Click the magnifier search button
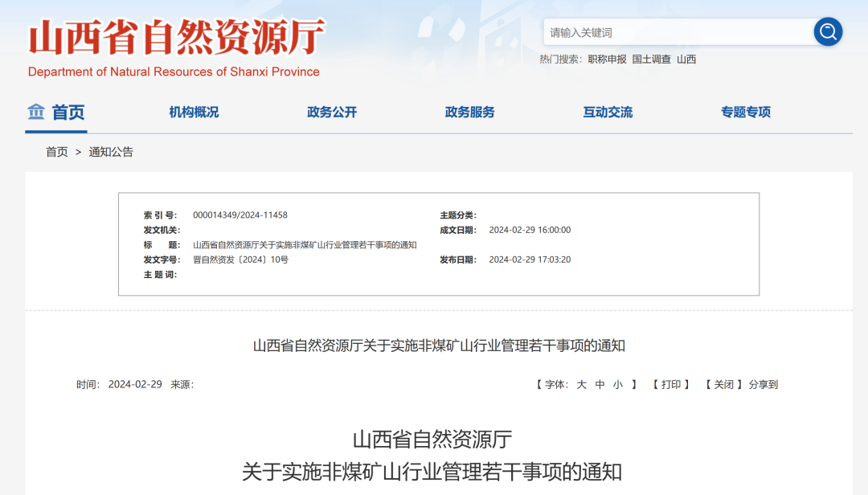Viewport: 868px width, 495px height. [828, 32]
